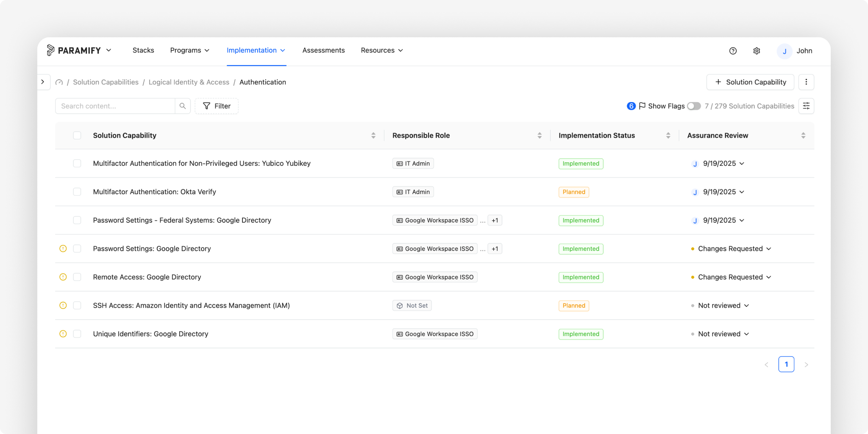868x434 pixels.
Task: Check the Yubico Yubikey row checkbox
Action: coord(77,164)
